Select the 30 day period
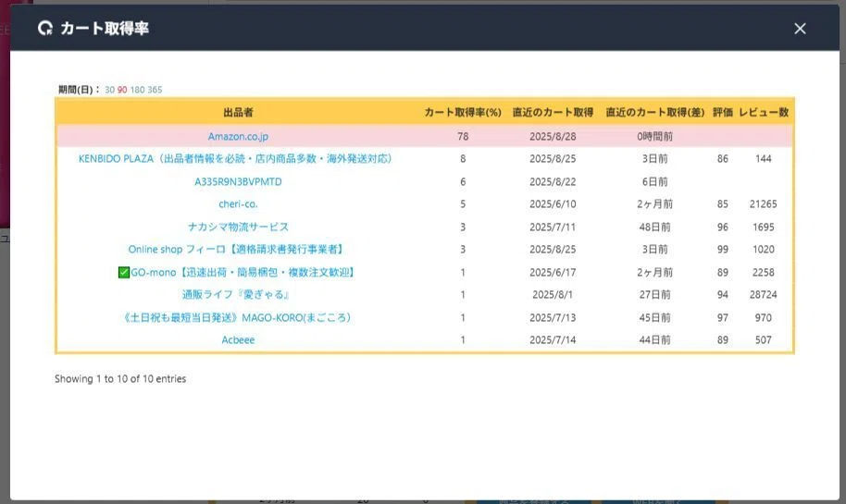Viewport: 846px width, 504px height. tap(109, 90)
